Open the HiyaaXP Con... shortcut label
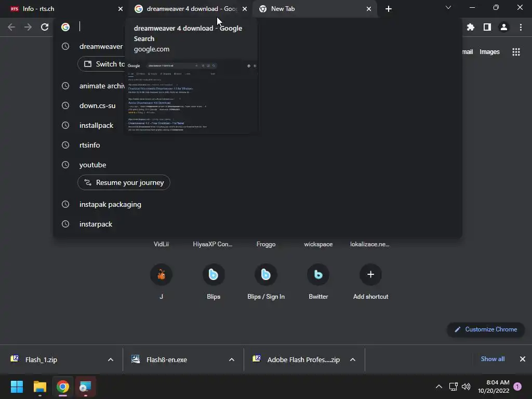532x399 pixels. pyautogui.click(x=212, y=244)
